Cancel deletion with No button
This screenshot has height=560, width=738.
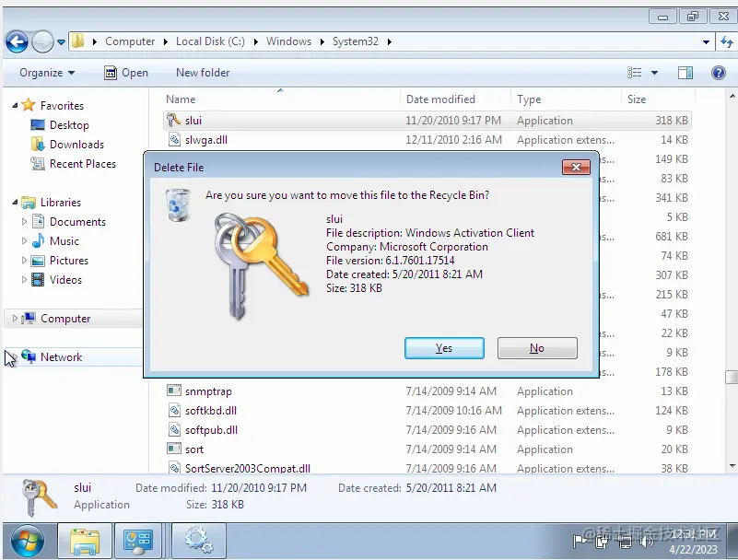click(537, 348)
